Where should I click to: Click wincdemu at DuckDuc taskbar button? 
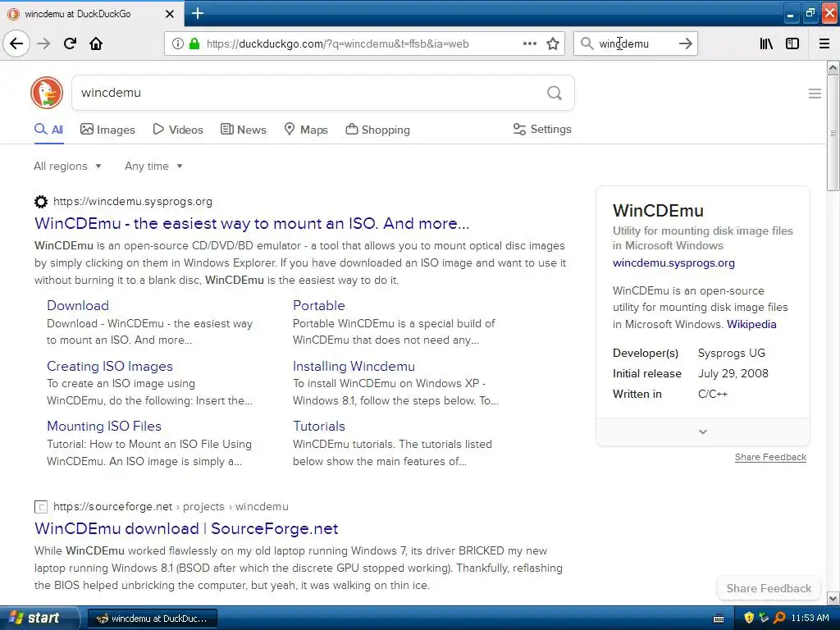point(152,619)
